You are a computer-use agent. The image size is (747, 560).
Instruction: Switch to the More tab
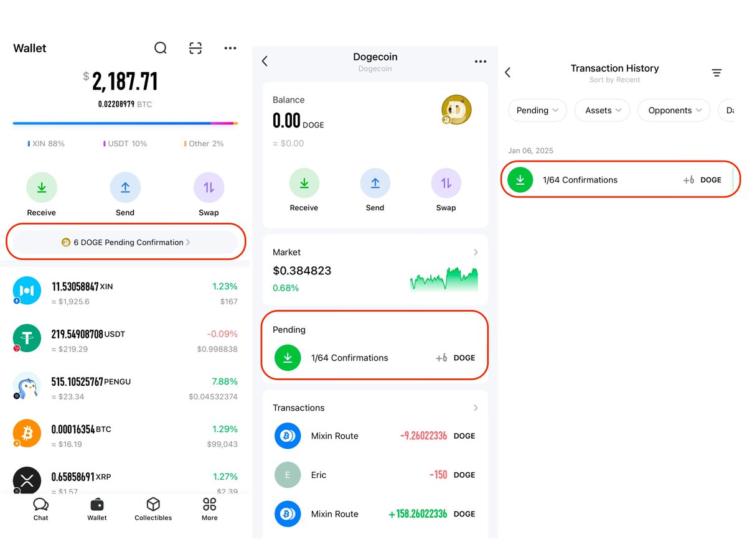pyautogui.click(x=210, y=508)
